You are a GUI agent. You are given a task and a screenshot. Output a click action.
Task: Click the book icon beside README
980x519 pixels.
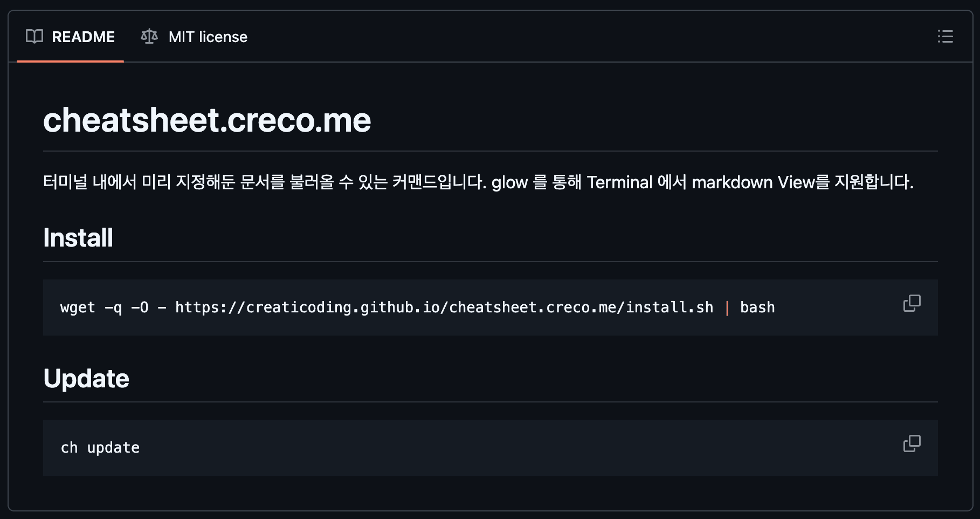tap(34, 37)
